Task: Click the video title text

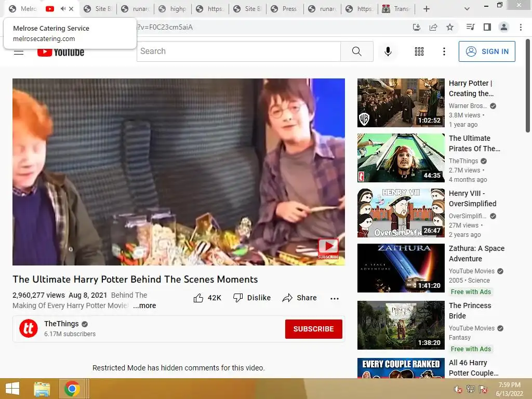Action: click(x=135, y=279)
